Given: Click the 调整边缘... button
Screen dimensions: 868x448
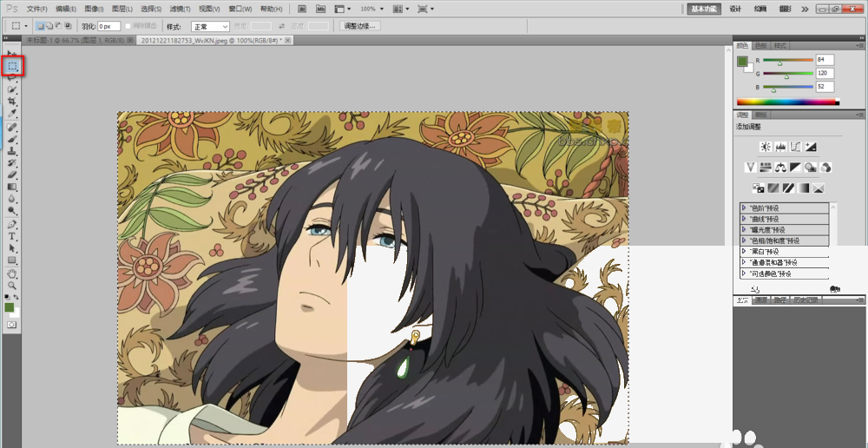Looking at the screenshot, I should pos(360,26).
